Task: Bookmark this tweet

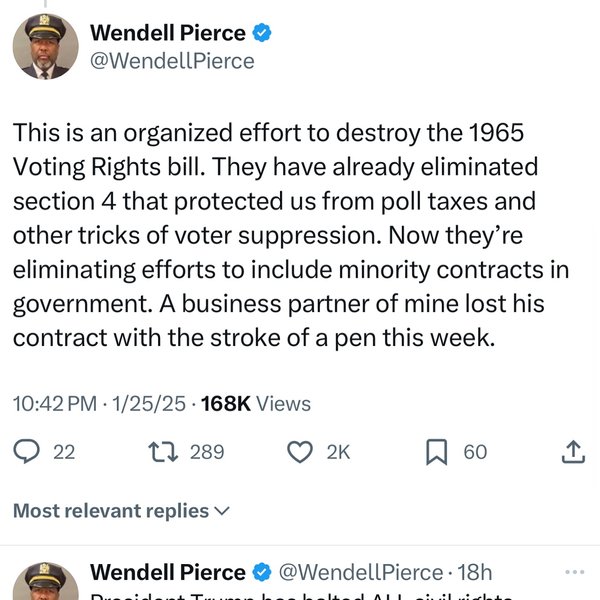Action: tap(437, 452)
